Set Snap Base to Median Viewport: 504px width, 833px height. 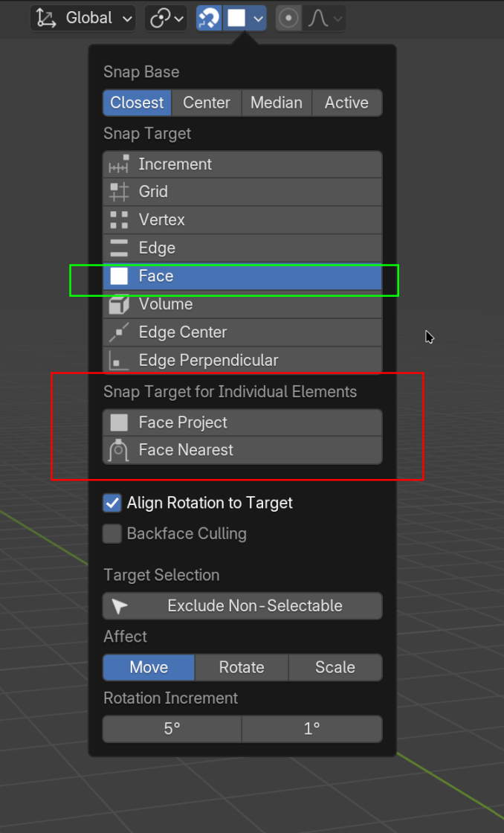277,103
